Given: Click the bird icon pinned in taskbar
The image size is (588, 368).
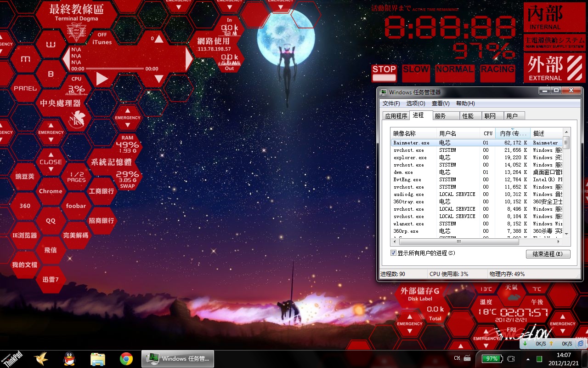Looking at the screenshot, I should (41, 359).
